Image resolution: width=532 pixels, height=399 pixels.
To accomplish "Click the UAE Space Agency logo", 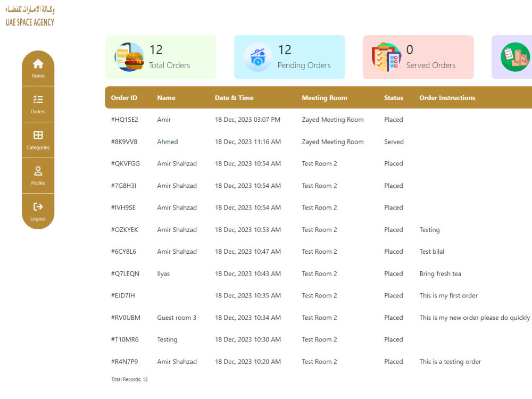I will click(x=30, y=16).
